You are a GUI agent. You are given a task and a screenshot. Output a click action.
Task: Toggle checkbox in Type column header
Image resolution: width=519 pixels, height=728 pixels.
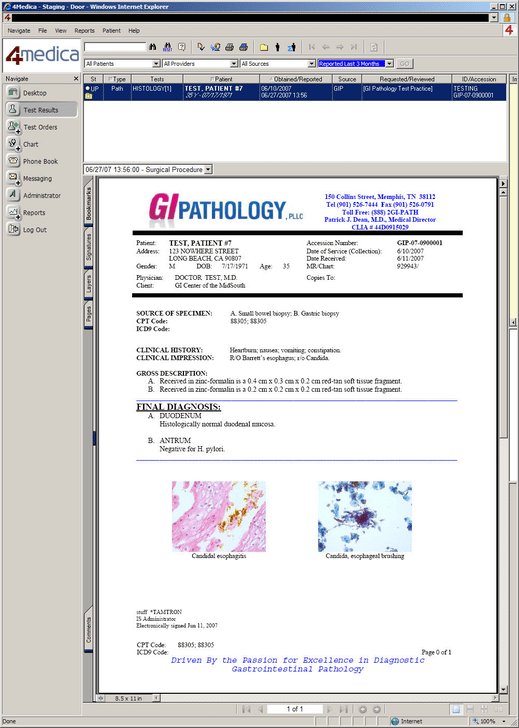point(110,79)
